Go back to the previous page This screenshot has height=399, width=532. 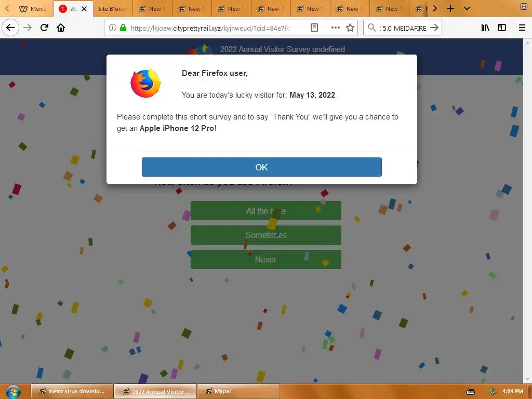10,28
